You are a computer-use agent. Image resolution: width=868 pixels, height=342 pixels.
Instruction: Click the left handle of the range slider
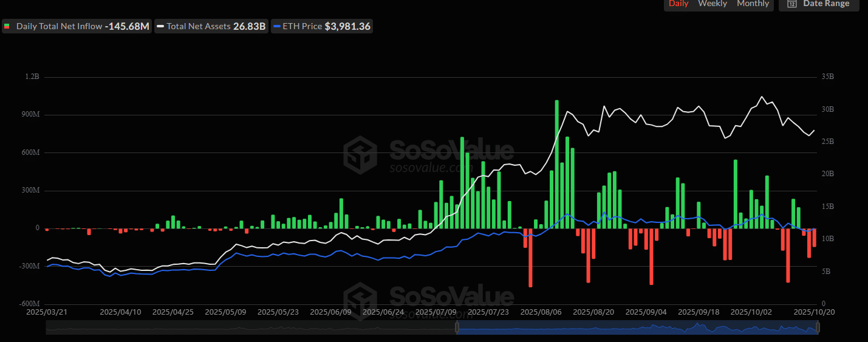457,328
